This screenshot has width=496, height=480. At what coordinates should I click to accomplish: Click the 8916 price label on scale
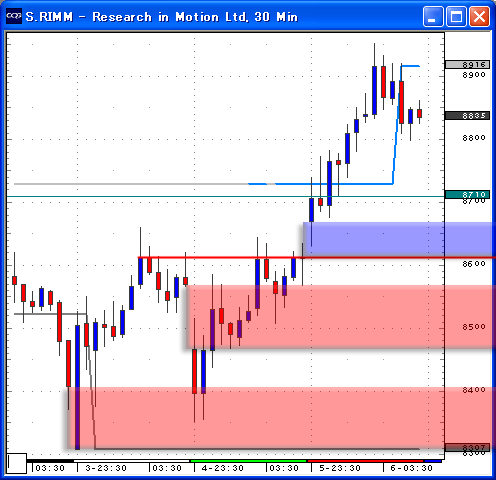(467, 64)
